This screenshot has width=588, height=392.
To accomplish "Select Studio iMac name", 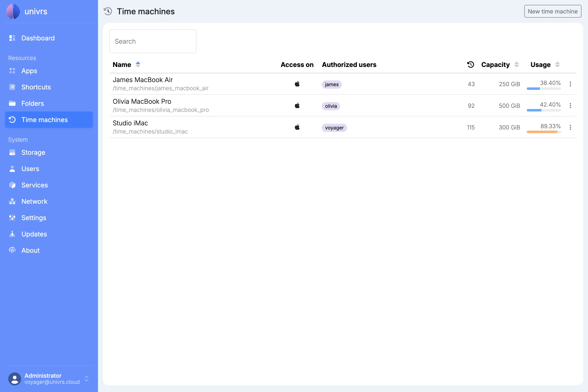I will click(130, 123).
